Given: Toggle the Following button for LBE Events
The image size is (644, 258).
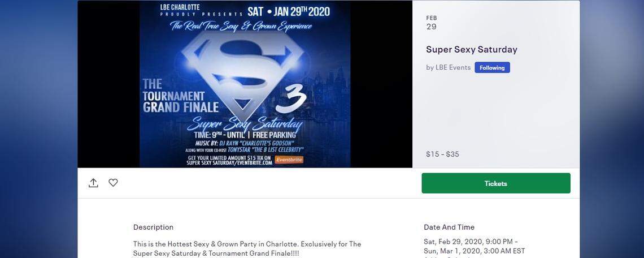Looking at the screenshot, I should coord(492,67).
